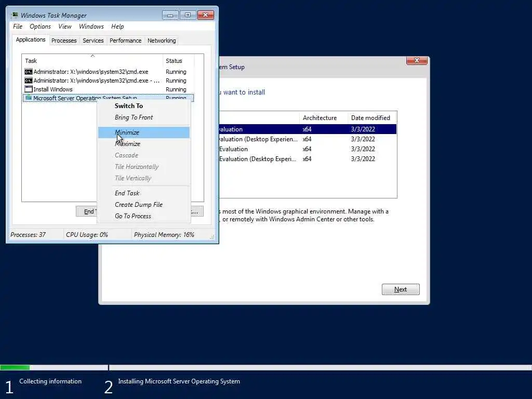532x399 pixels.
Task: Click Date modified column header in Setup
Action: click(x=372, y=118)
